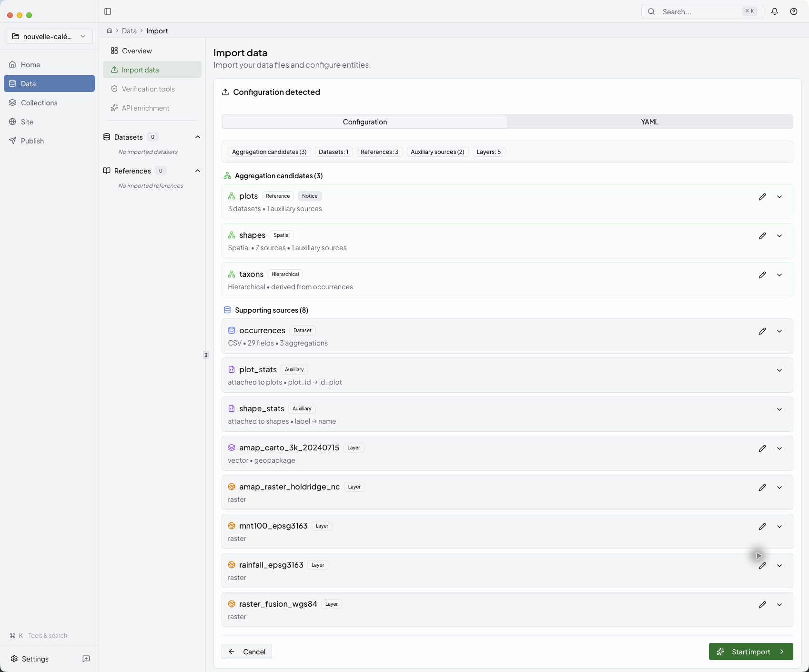Open the nouvelle-calé project dropdown

[49, 36]
